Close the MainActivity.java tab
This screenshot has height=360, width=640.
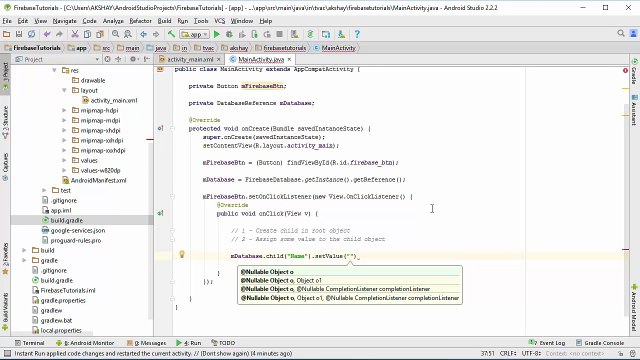click(289, 60)
